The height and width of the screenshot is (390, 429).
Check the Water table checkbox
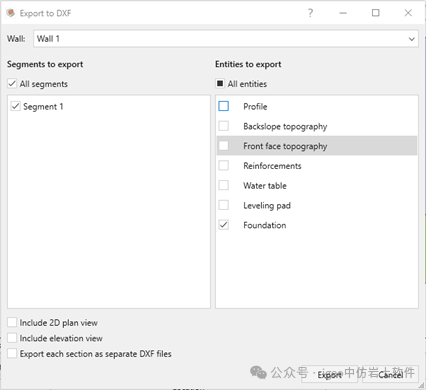point(224,185)
